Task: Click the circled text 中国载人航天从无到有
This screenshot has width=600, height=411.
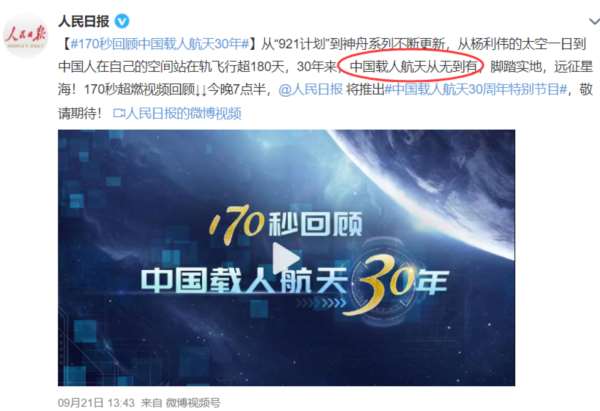Action: tap(414, 67)
